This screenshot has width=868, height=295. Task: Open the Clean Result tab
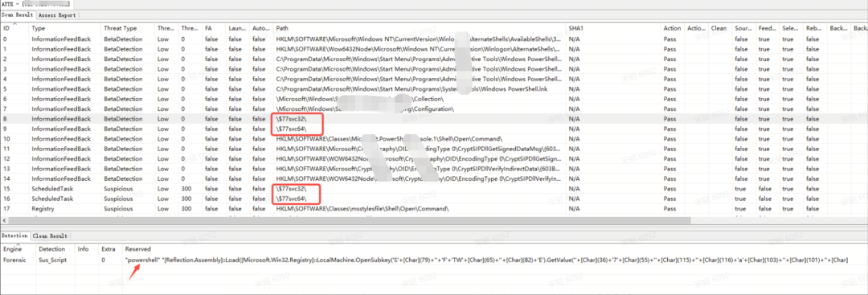click(50, 236)
